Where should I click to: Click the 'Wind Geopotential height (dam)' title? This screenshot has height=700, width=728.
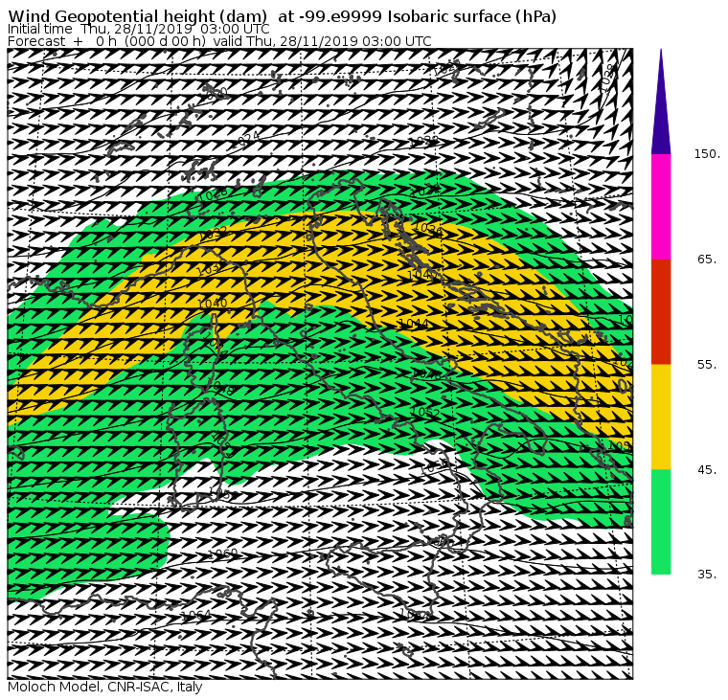[138, 16]
